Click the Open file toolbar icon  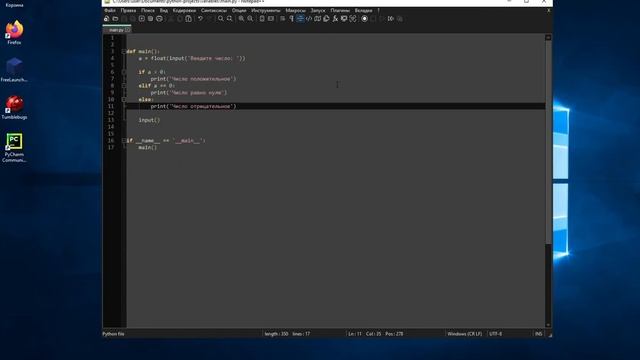pos(116,19)
